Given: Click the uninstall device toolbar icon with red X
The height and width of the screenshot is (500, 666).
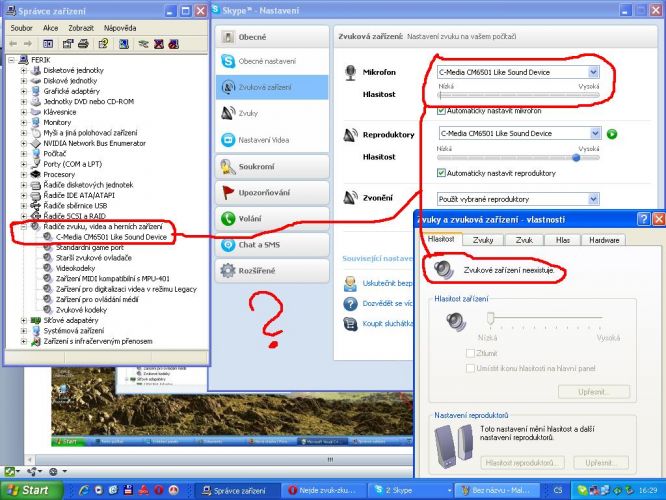Looking at the screenshot, I should tap(158, 44).
